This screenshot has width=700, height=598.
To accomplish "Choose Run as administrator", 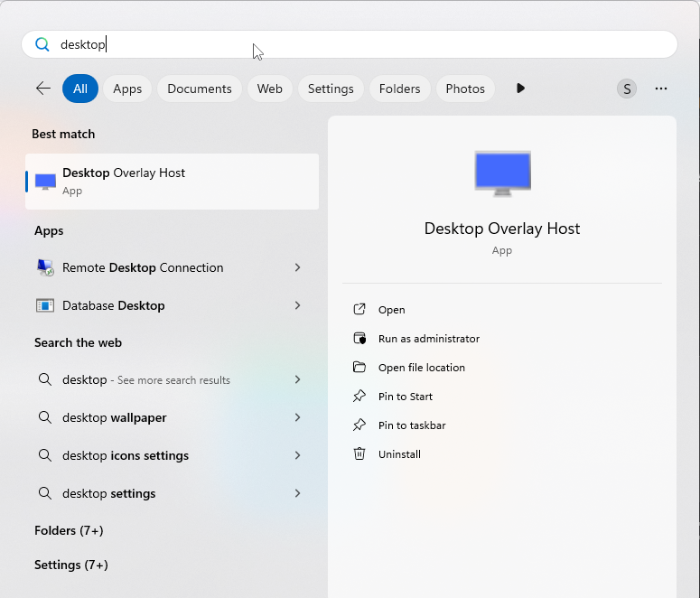I will click(x=429, y=339).
